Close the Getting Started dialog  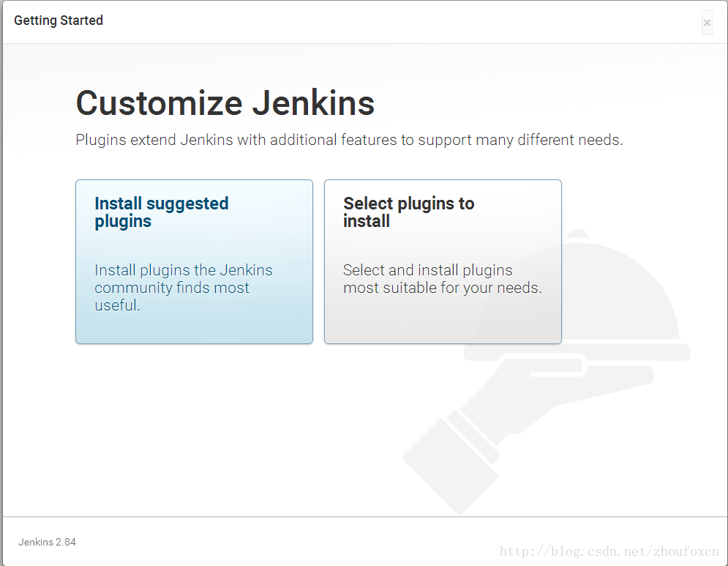tap(707, 23)
